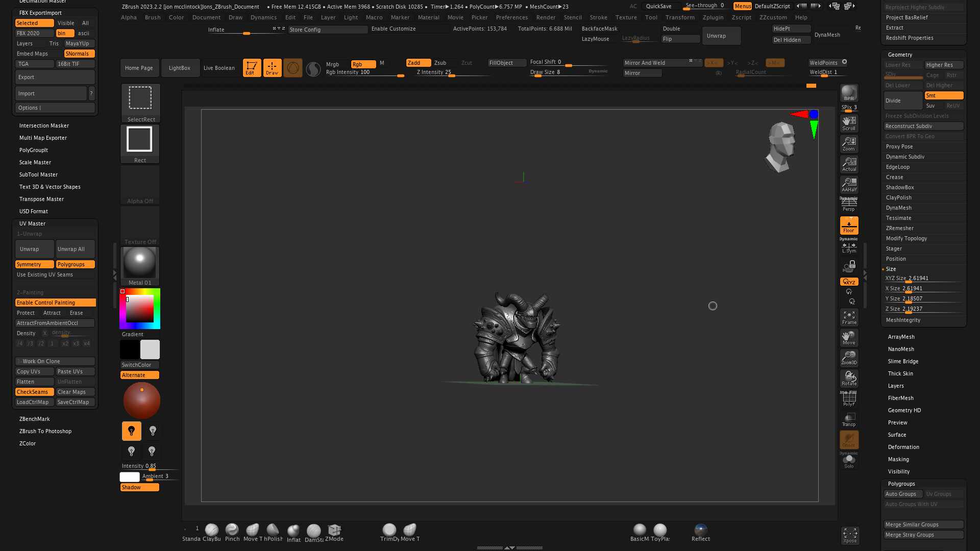Select the DamStandard brush icon
This screenshot has height=551, width=980.
tap(313, 530)
